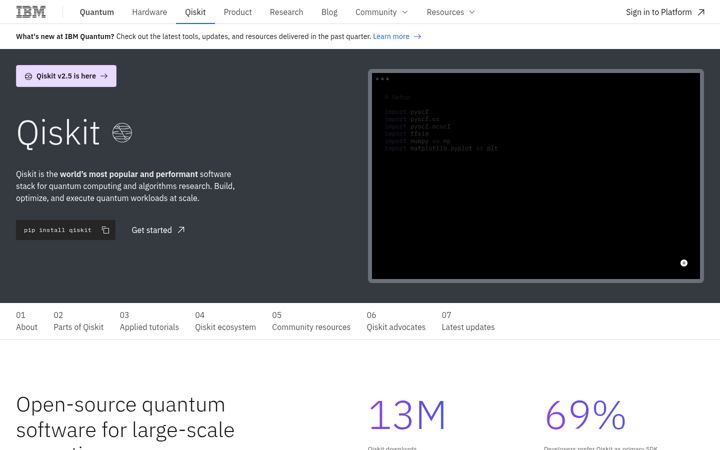Image resolution: width=720 pixels, height=450 pixels.
Task: Expand the Community dropdown menu
Action: (x=381, y=12)
